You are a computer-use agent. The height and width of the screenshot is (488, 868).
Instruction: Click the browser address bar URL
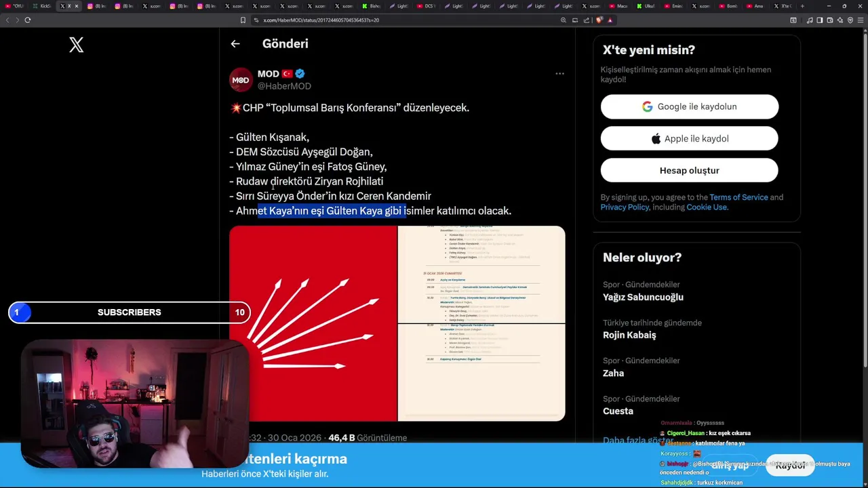[x=321, y=20]
